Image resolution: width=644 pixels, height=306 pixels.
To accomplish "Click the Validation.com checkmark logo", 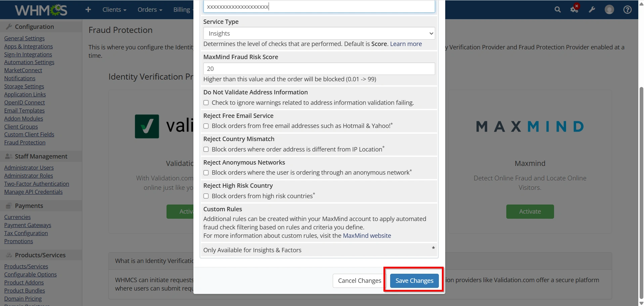I will tap(147, 126).
